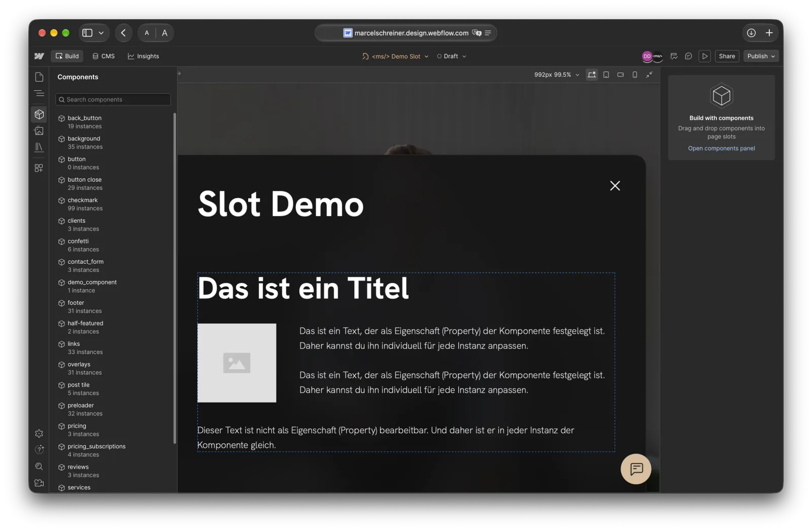Select the overlays component
812x531 pixels.
[113, 369]
